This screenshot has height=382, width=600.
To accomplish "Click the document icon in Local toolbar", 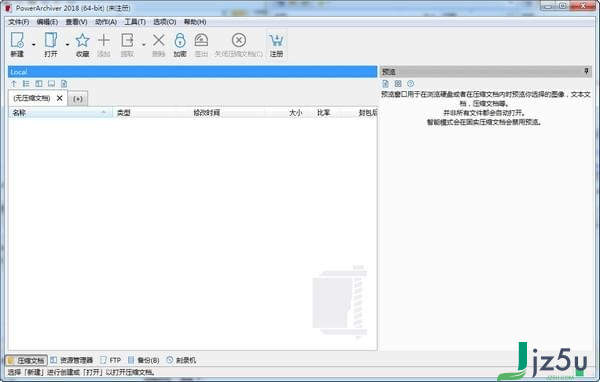I will [x=64, y=83].
